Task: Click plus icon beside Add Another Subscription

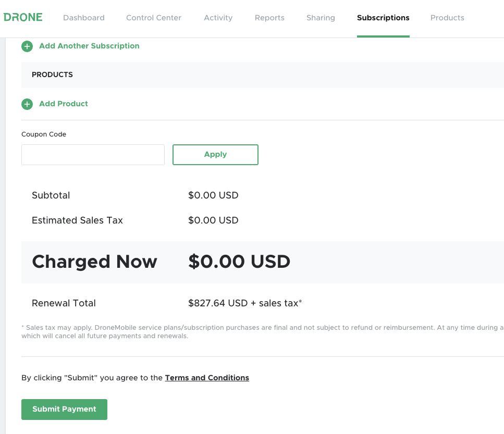Action: point(27,46)
